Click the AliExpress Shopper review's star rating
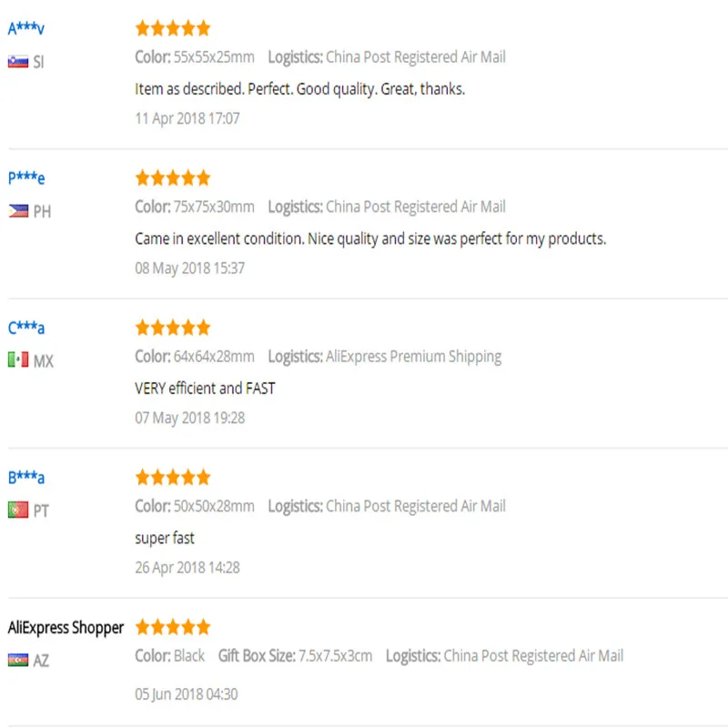 pos(172,627)
